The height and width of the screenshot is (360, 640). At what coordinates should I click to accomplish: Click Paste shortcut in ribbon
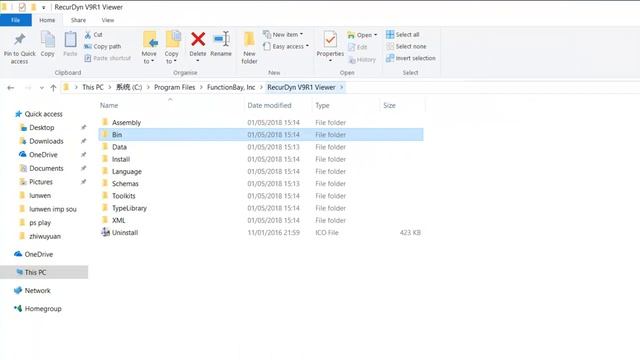[x=107, y=58]
